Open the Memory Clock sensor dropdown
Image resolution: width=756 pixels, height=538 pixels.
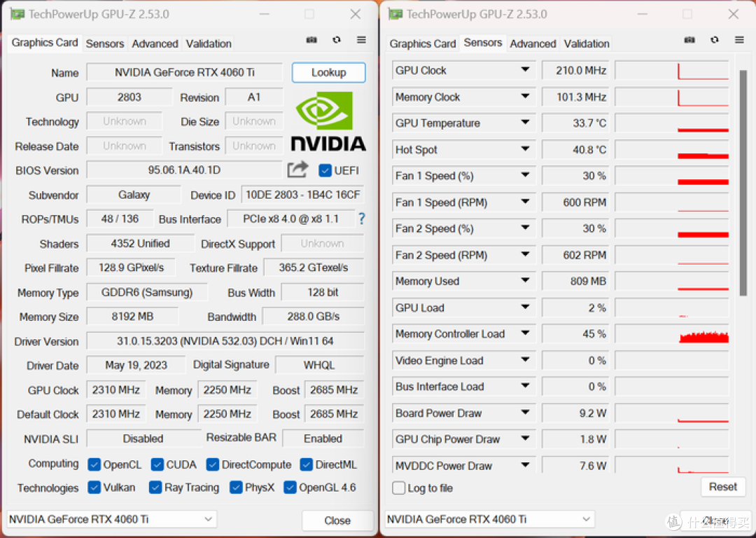point(526,97)
